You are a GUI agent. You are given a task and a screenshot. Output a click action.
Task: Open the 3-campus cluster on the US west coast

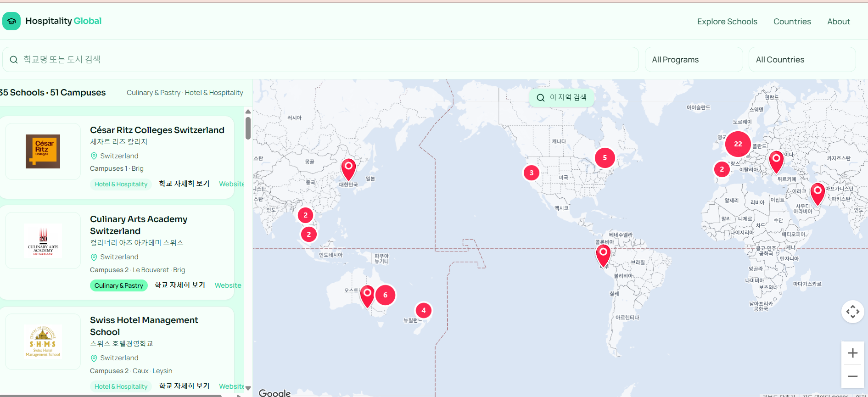[x=531, y=173]
